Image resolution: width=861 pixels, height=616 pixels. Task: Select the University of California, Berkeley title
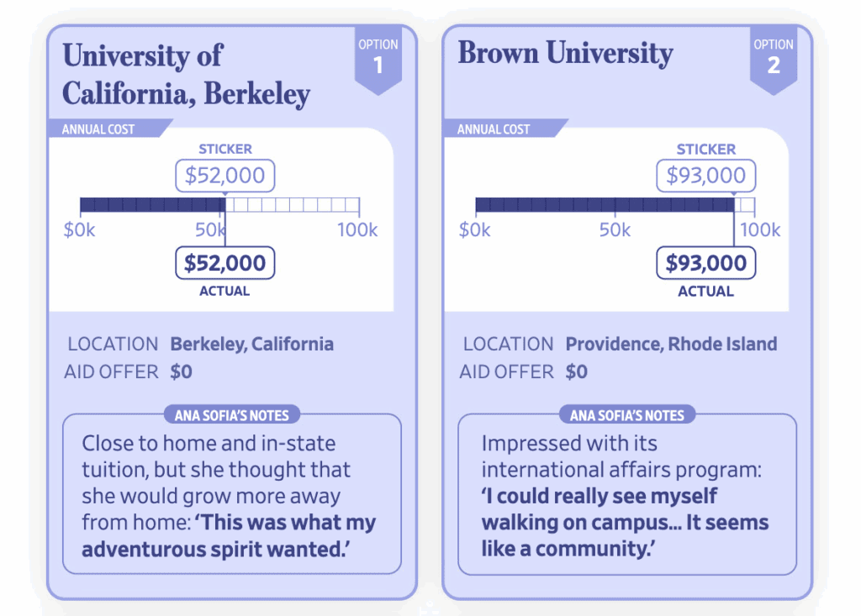[186, 75]
